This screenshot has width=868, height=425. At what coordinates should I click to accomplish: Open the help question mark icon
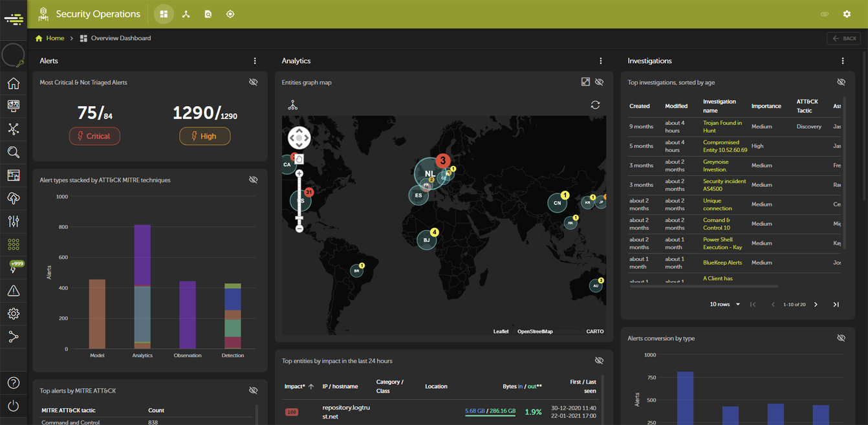point(14,383)
